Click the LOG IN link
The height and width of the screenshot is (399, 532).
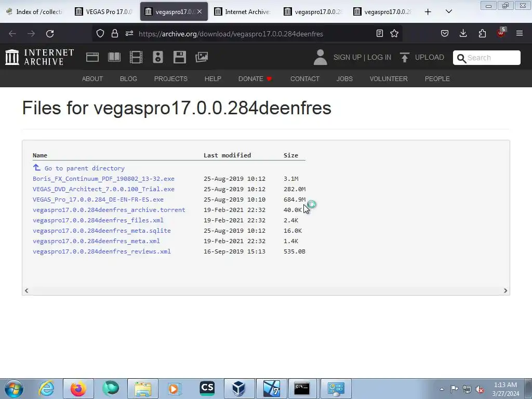click(x=379, y=57)
